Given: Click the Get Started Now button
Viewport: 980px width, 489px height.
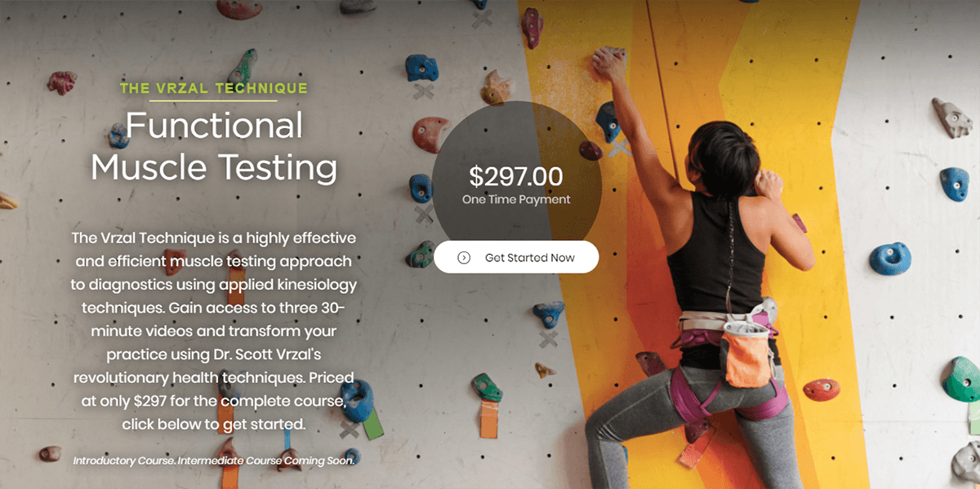Looking at the screenshot, I should click(x=516, y=256).
